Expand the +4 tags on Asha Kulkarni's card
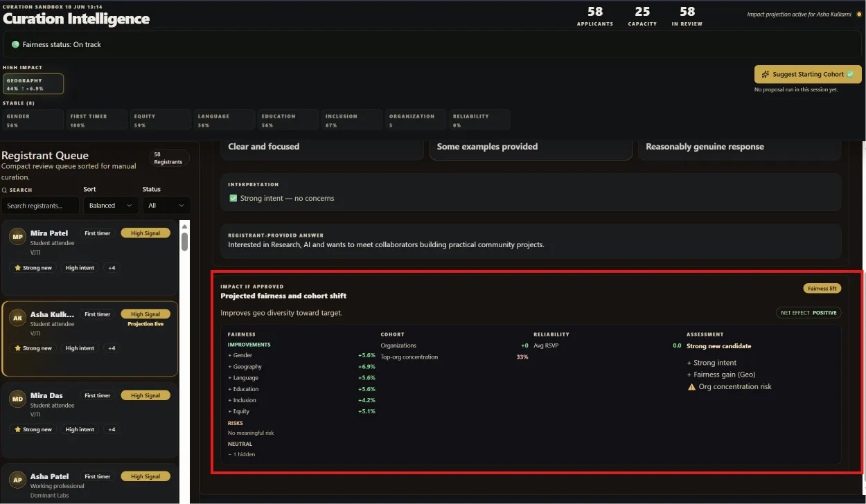This screenshot has height=504, width=866. tap(111, 348)
